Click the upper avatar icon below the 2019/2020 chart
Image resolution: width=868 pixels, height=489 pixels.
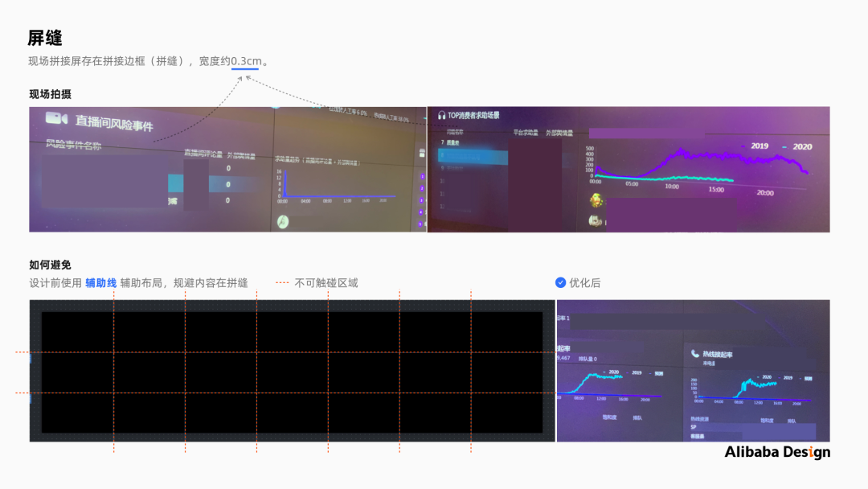(596, 200)
